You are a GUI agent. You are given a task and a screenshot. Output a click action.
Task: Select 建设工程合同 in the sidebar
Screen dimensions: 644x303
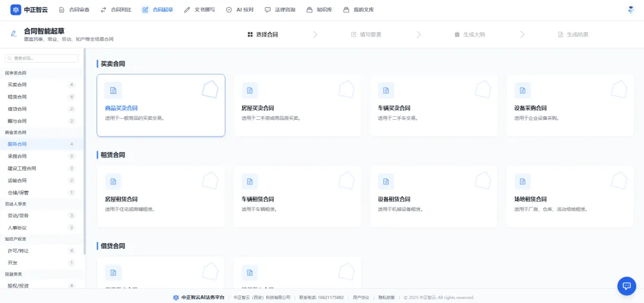click(42, 168)
